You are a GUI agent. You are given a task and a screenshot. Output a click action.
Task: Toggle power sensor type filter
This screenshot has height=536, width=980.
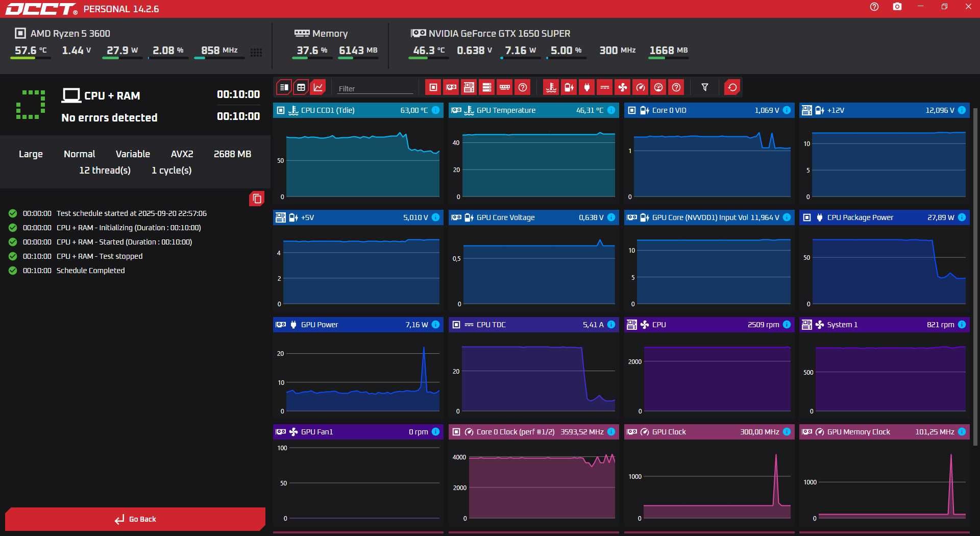coord(587,87)
